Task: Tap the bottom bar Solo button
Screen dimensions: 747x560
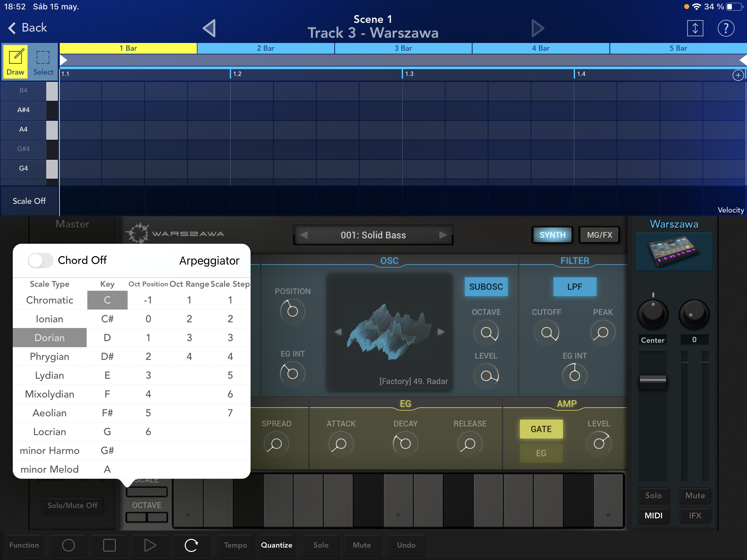Action: tap(320, 545)
